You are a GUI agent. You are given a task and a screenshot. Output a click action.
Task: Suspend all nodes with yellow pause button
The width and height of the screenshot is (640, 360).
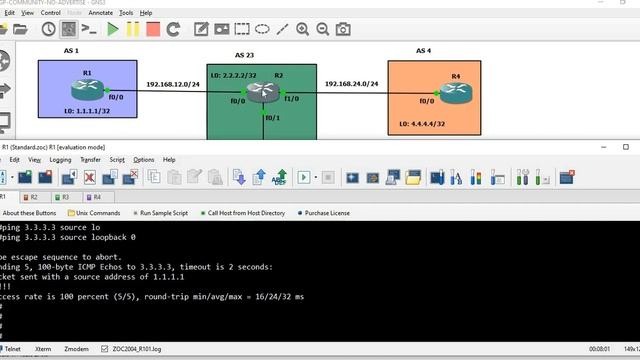coord(133,29)
